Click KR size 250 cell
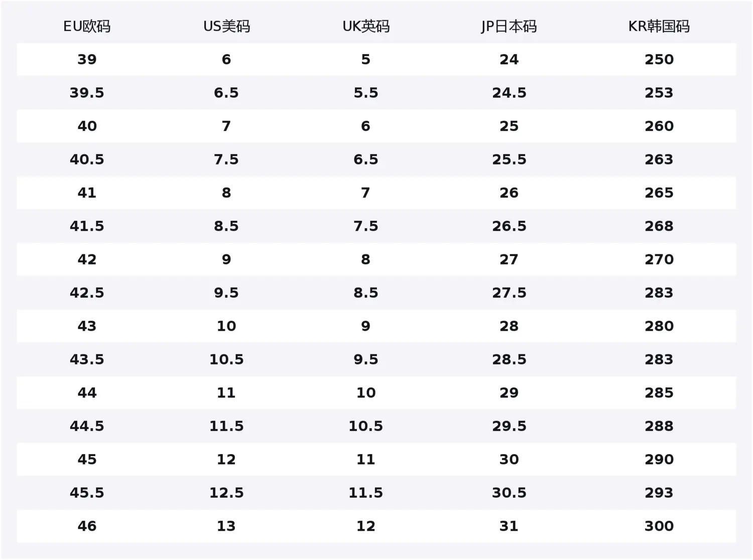Viewport: 753px width, 560px height. click(x=659, y=59)
